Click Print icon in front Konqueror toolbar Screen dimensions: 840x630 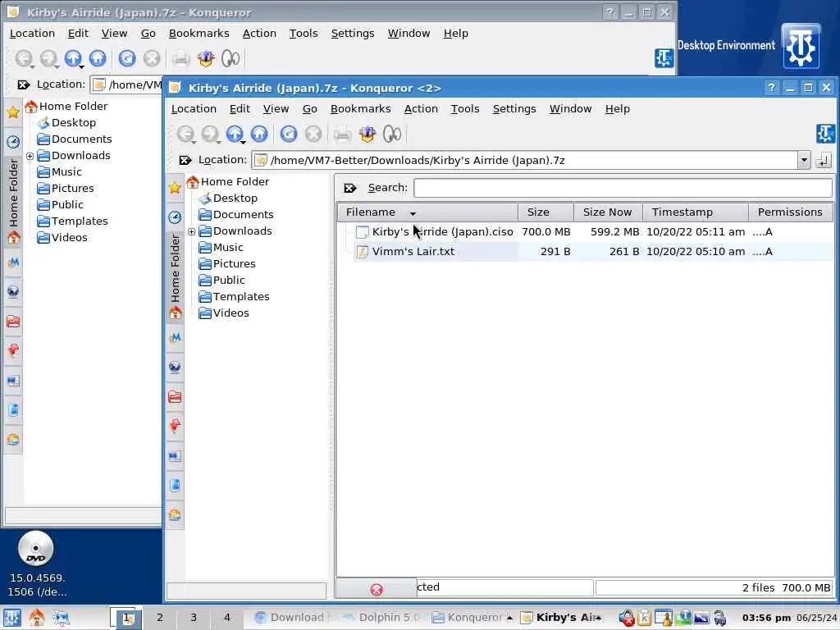coord(342,134)
